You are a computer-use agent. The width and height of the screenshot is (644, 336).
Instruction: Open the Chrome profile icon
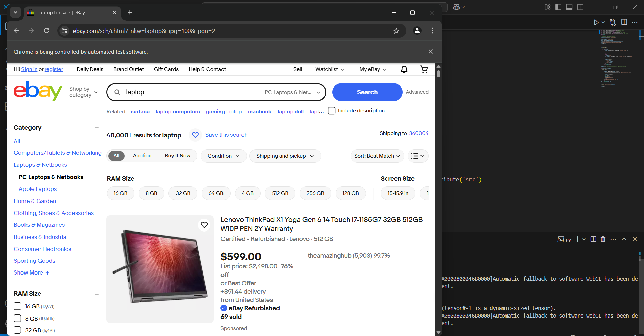pyautogui.click(x=417, y=31)
